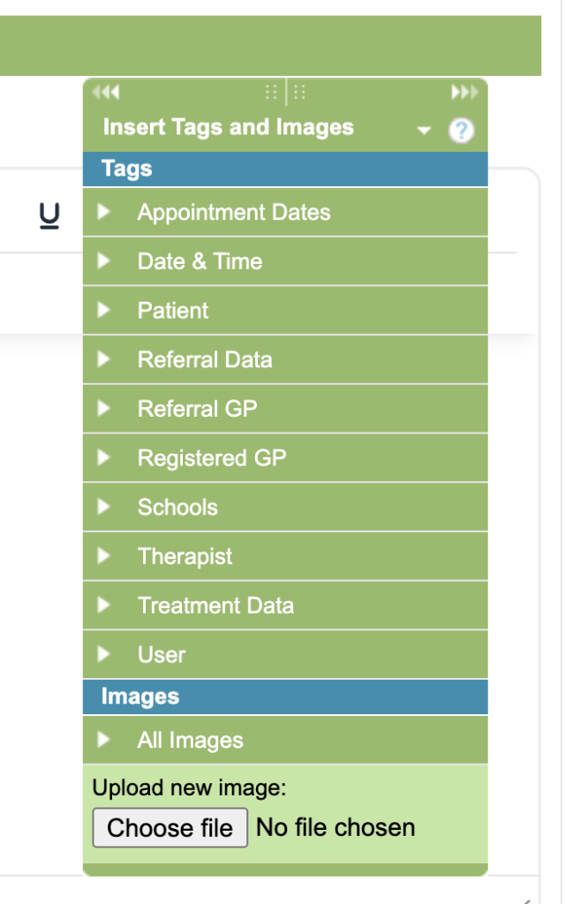Open the Referral GP tag group
Screen dimensions: 588x904
point(104,409)
